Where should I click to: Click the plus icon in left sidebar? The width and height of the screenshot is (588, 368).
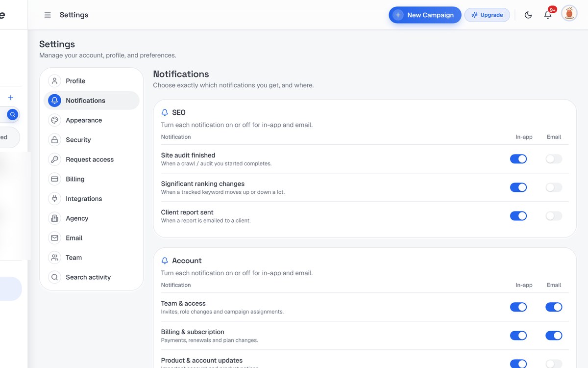click(11, 98)
